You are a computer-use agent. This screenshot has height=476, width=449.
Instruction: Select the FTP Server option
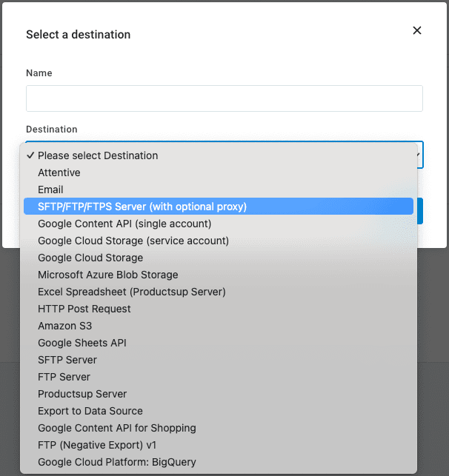pyautogui.click(x=64, y=377)
